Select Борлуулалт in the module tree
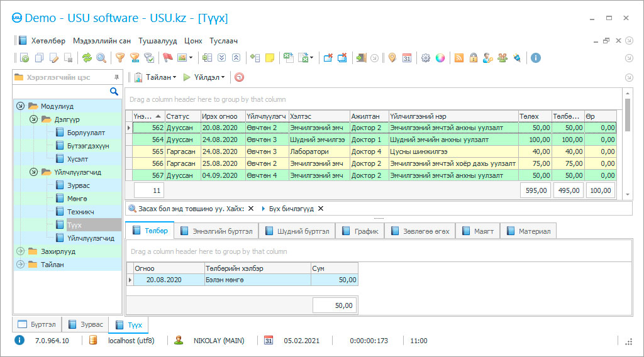Viewport: 644px width, 357px height. coord(86,133)
